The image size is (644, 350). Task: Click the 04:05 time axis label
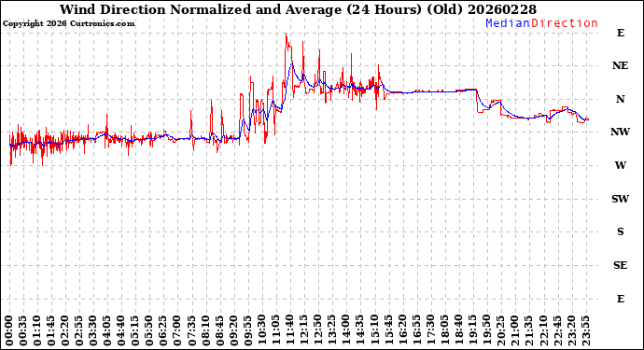point(107,331)
